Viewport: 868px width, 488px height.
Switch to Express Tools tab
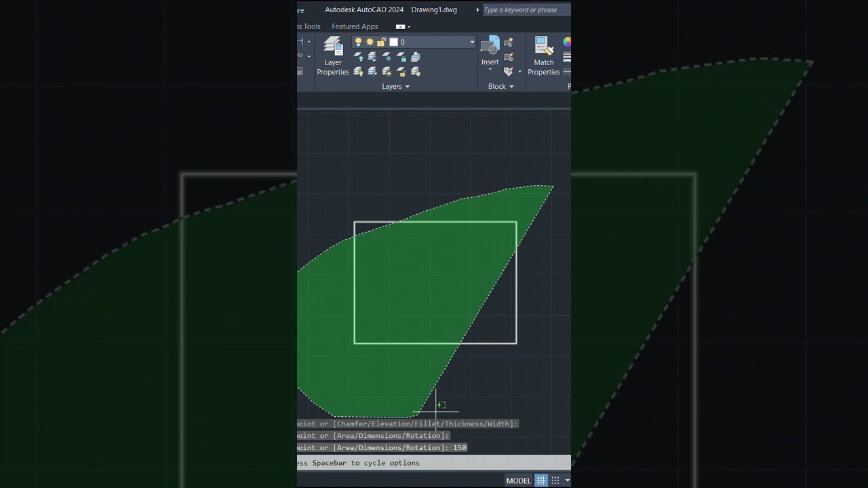coord(309,26)
